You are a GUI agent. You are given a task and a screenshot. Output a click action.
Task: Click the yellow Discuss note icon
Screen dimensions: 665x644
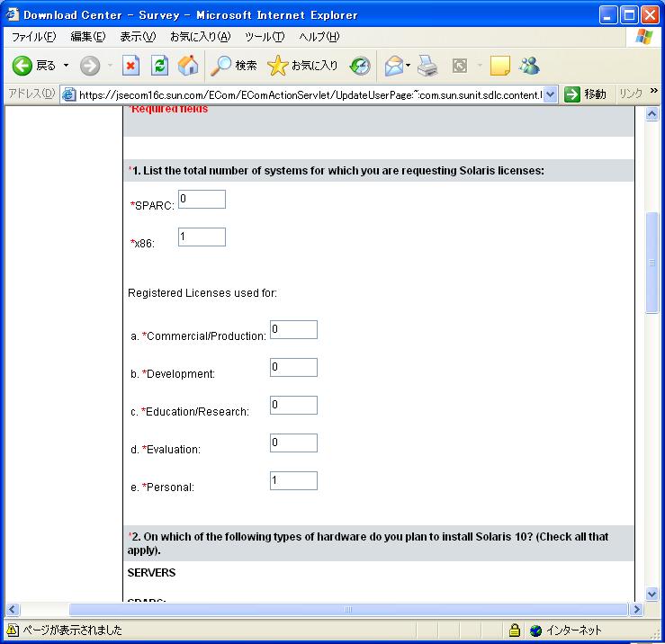click(x=499, y=66)
